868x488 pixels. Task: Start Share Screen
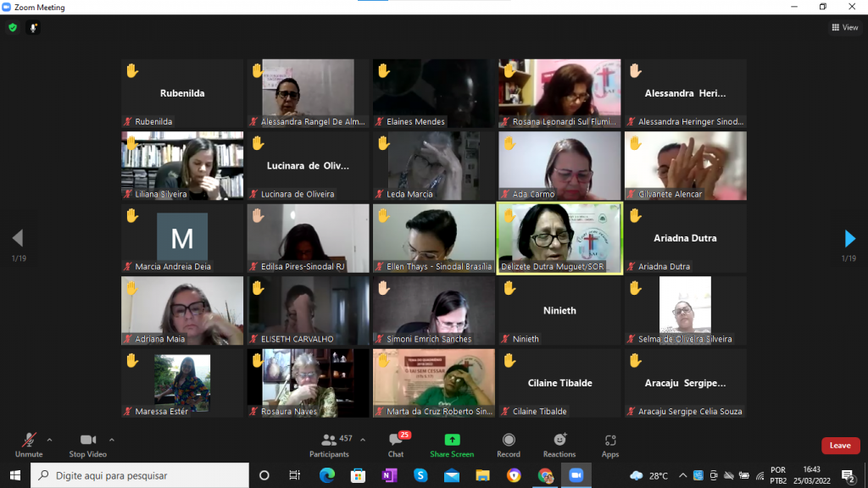(452, 444)
